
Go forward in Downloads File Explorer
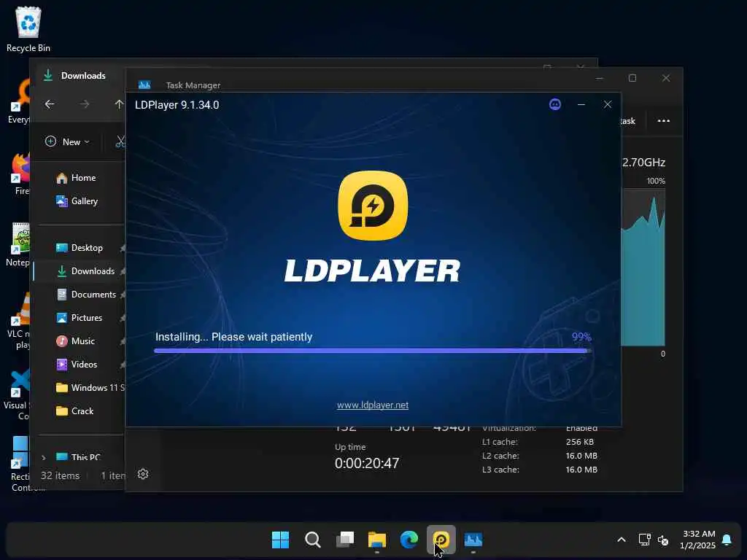point(85,104)
